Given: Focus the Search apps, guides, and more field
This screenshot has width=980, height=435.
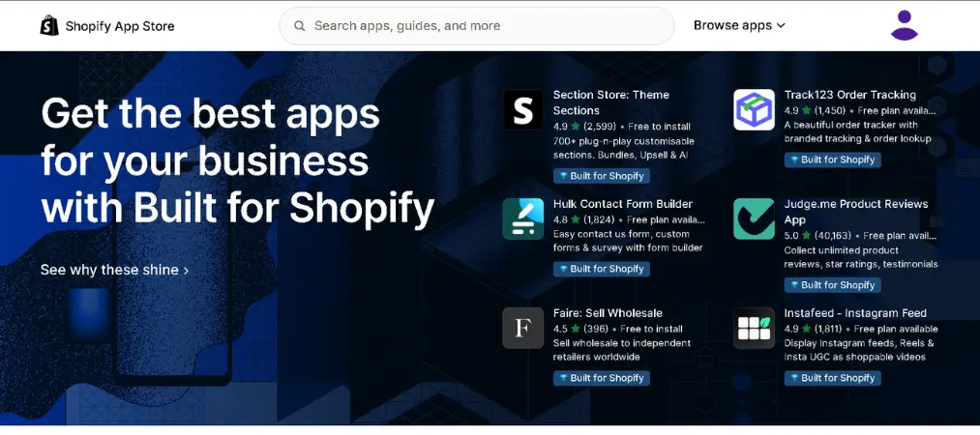Looking at the screenshot, I should pos(477,25).
